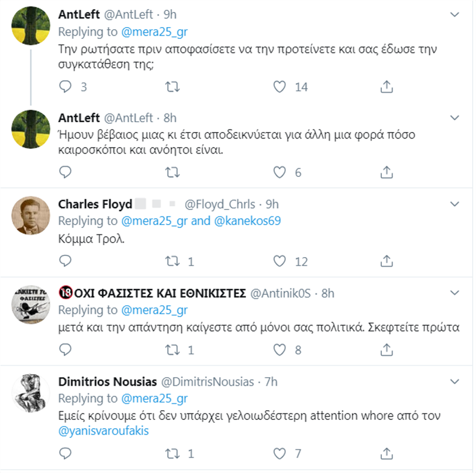Open the @yanisvaroufakis mention link

(103, 431)
